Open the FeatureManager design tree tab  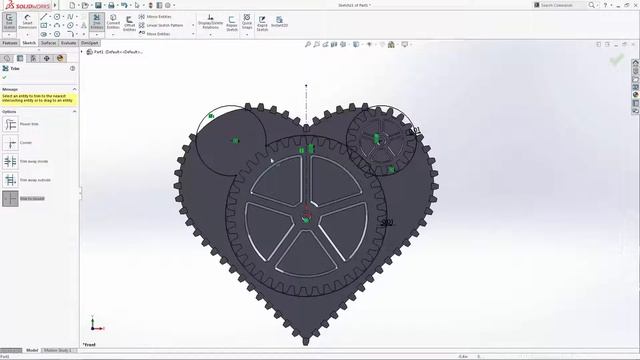pos(7,58)
